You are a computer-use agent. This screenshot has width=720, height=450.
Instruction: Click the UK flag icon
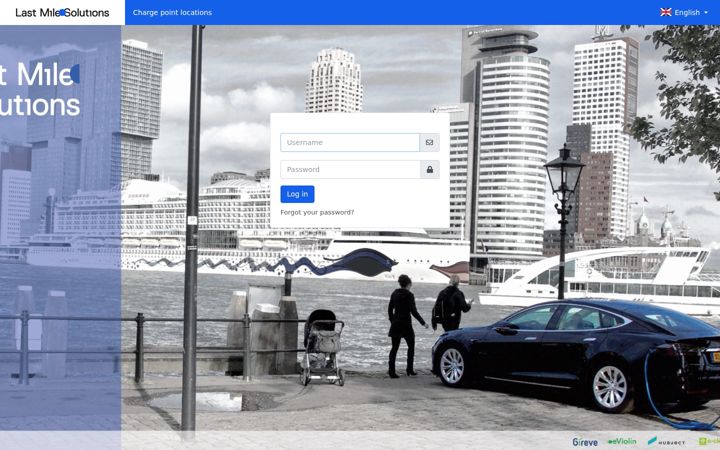pyautogui.click(x=666, y=12)
